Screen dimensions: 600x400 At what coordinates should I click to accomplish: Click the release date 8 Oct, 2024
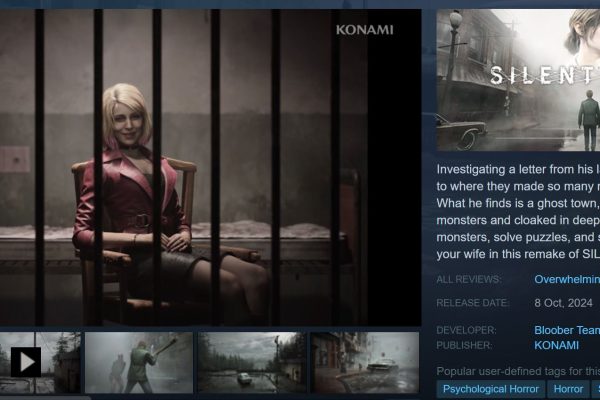(x=563, y=303)
